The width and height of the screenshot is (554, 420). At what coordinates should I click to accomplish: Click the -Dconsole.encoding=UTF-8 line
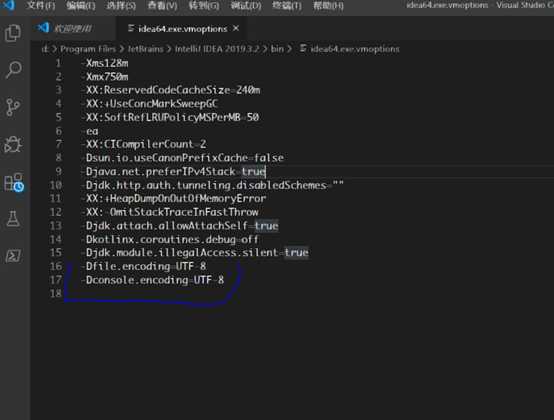152,280
